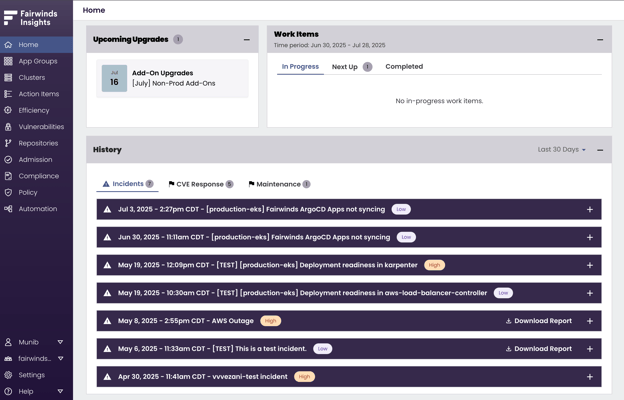The image size is (624, 400).
Task: Click the Automation icon in sidebar
Action: [8, 209]
